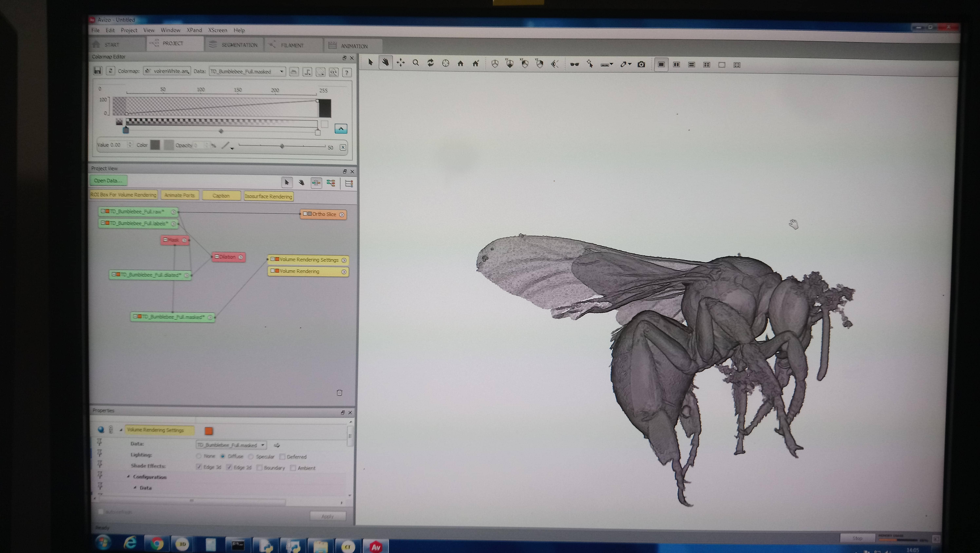
Task: Select the Specular lighting radio button
Action: point(251,456)
